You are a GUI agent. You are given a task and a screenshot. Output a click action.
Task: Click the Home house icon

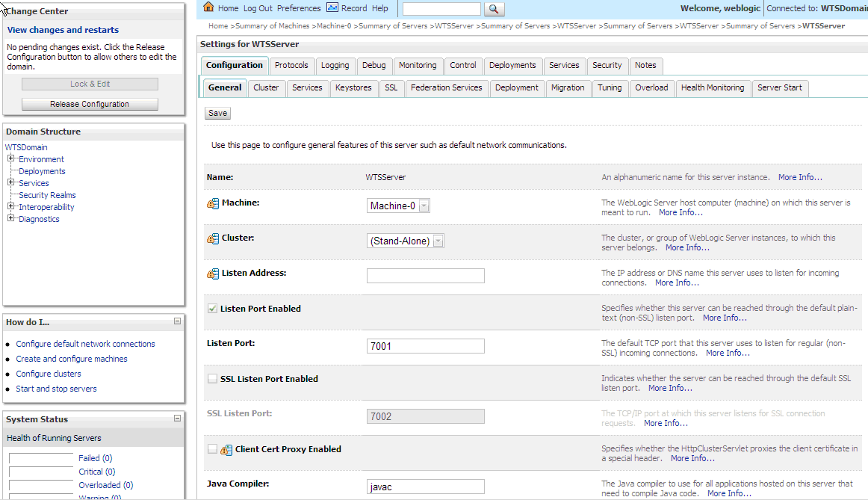[x=208, y=7]
